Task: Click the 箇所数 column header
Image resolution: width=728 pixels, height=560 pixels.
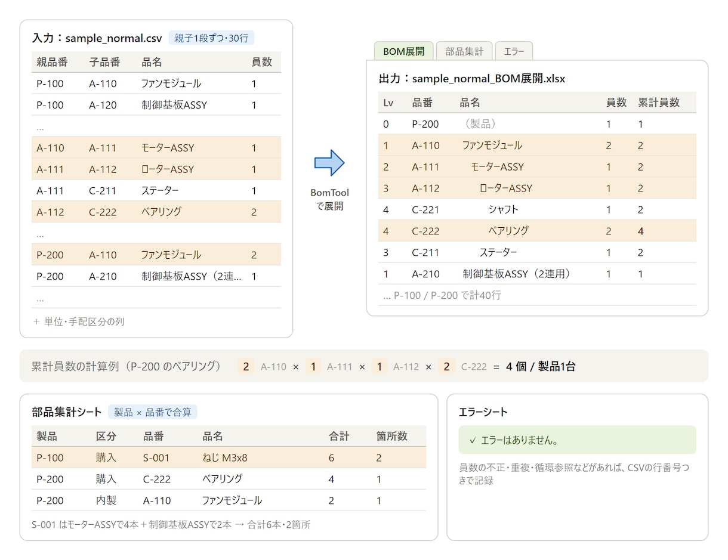Action: coord(392,436)
